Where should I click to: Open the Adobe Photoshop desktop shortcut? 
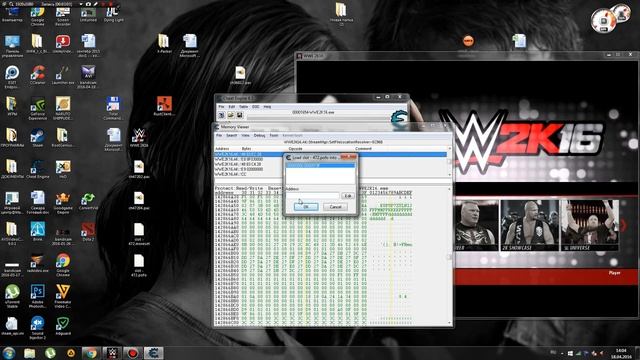[x=38, y=296]
